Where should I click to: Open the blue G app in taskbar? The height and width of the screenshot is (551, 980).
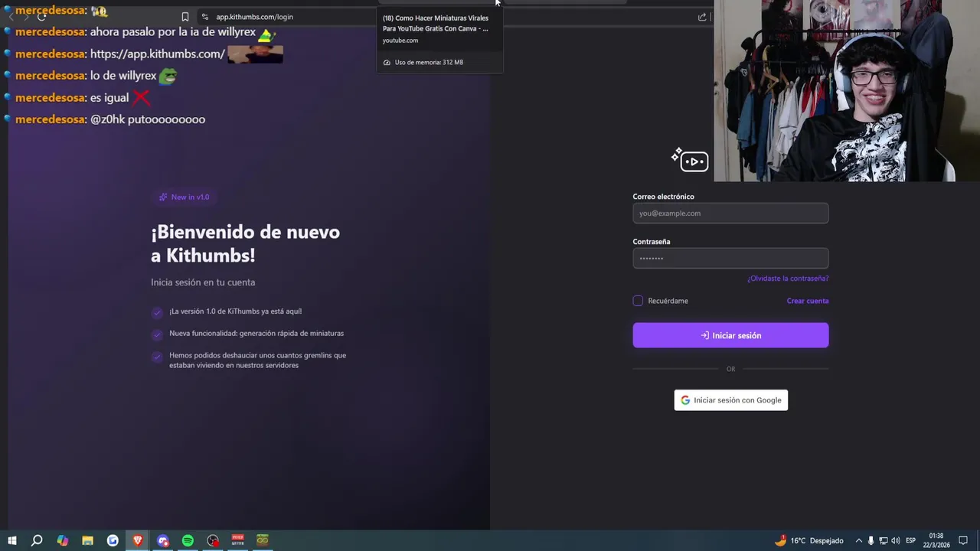click(x=113, y=540)
